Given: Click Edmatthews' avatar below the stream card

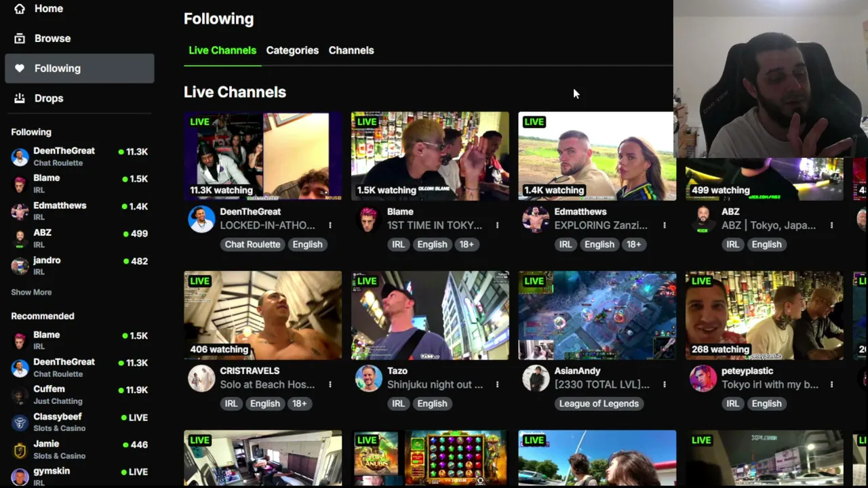Looking at the screenshot, I should 536,220.
